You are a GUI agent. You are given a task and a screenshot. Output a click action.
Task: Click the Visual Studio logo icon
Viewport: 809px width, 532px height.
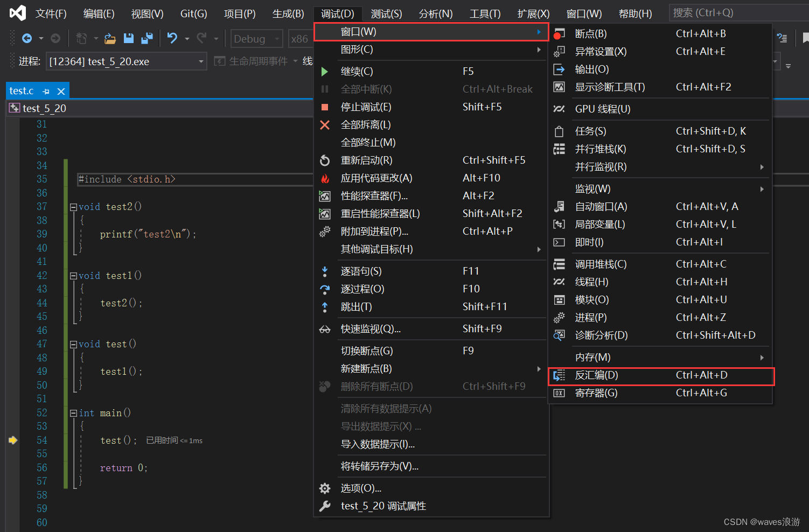click(17, 12)
